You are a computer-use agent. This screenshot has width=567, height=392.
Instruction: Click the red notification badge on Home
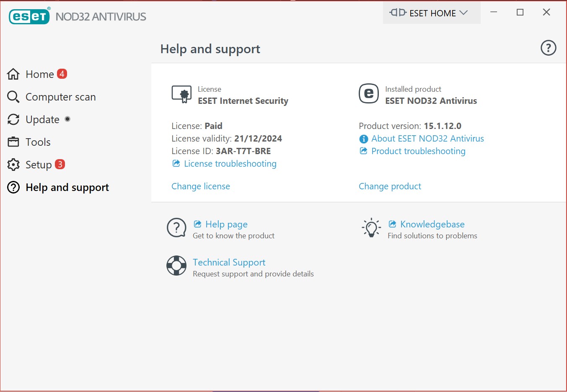pyautogui.click(x=62, y=74)
